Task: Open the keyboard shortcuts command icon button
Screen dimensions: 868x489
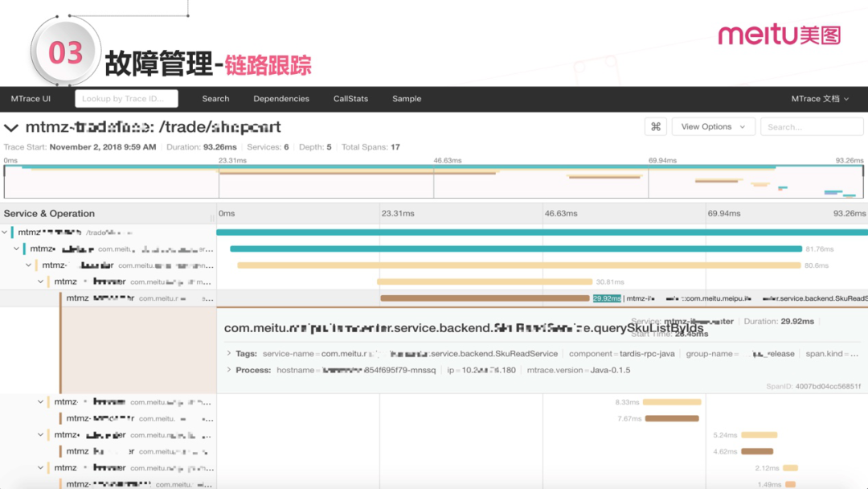Action: pyautogui.click(x=656, y=127)
